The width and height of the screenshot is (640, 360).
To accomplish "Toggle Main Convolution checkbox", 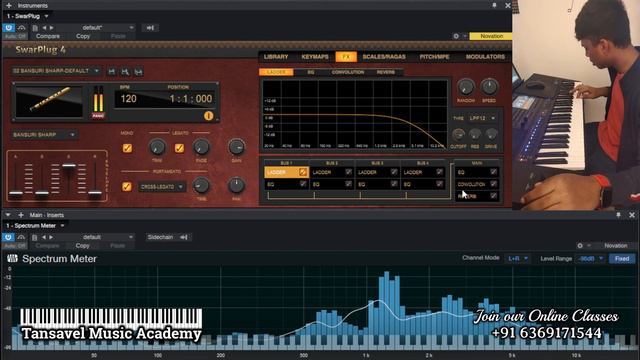I will coord(493,184).
